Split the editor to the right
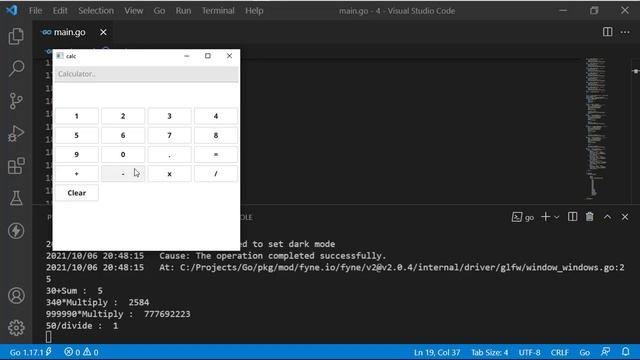 [x=607, y=32]
